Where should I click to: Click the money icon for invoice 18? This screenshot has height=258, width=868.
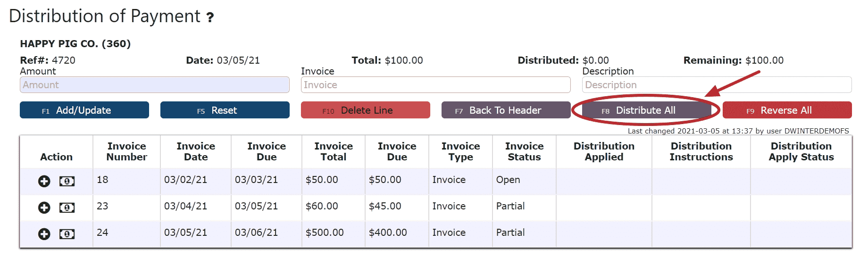[67, 181]
